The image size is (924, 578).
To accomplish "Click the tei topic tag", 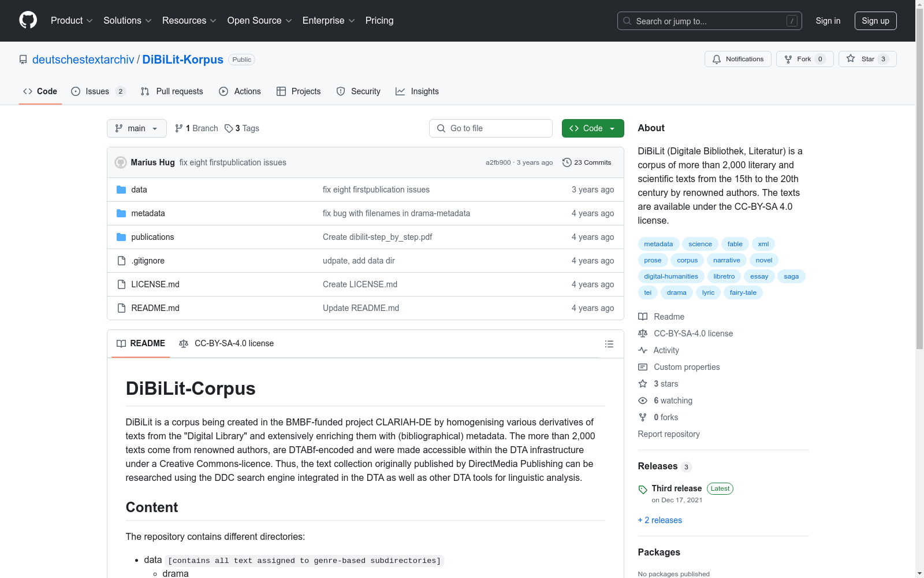I will (647, 292).
